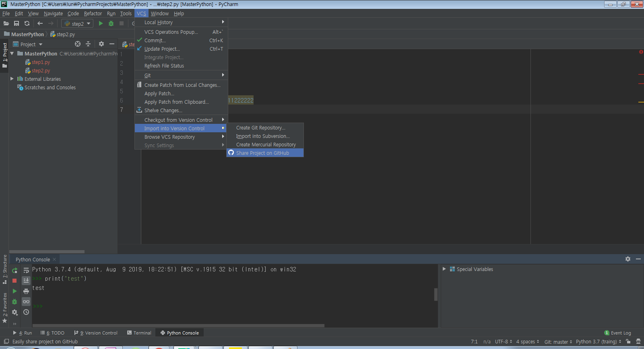Viewport: 644px width, 349px height.
Task: Open Python 3.7 interpreter selector
Action: point(599,342)
